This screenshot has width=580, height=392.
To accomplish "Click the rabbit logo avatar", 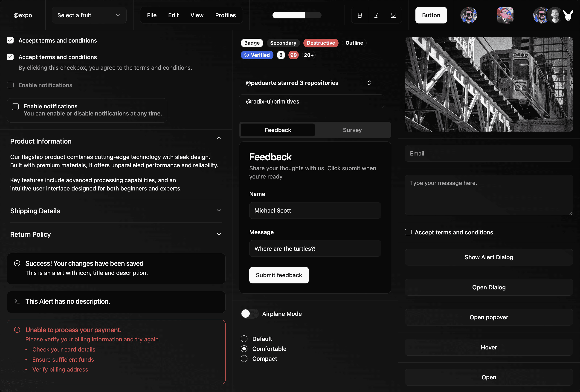I will pos(568,15).
